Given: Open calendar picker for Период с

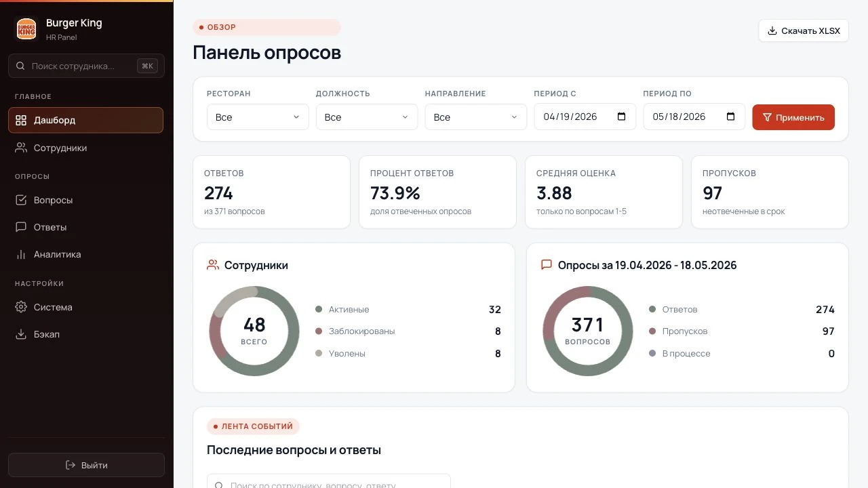Looking at the screenshot, I should [622, 117].
